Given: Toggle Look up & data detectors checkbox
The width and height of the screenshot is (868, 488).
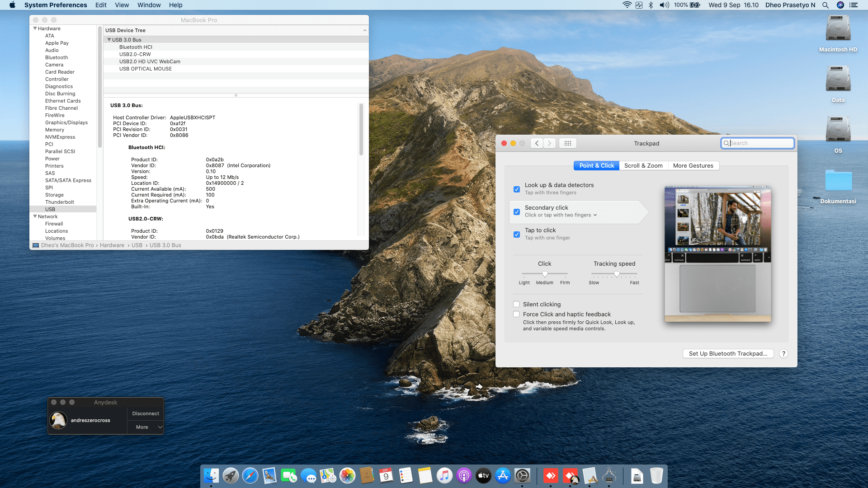Looking at the screenshot, I should [x=517, y=189].
